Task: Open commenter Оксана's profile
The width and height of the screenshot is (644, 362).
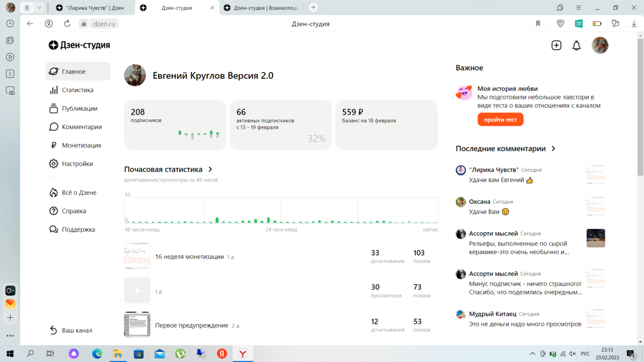Action: (x=480, y=202)
